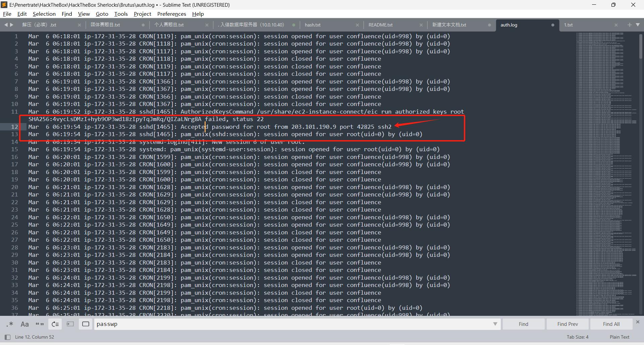Open the Plain Text syntax selector
This screenshot has width=644, height=345.
tap(619, 337)
